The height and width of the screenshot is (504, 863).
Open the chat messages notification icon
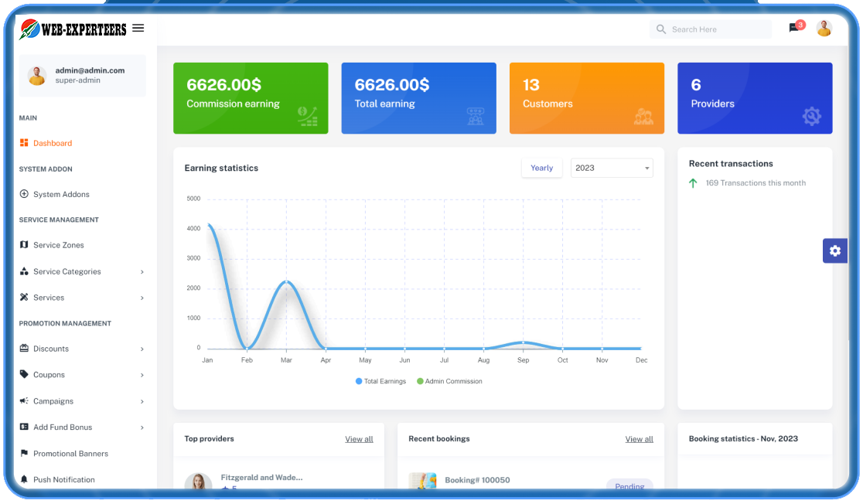(x=794, y=29)
